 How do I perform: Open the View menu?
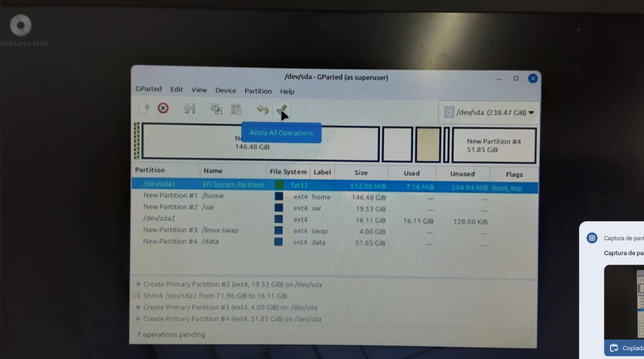(x=199, y=91)
